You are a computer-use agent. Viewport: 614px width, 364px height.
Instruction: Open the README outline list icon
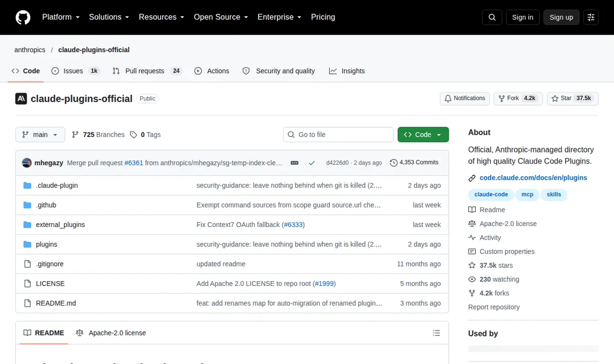click(x=436, y=333)
